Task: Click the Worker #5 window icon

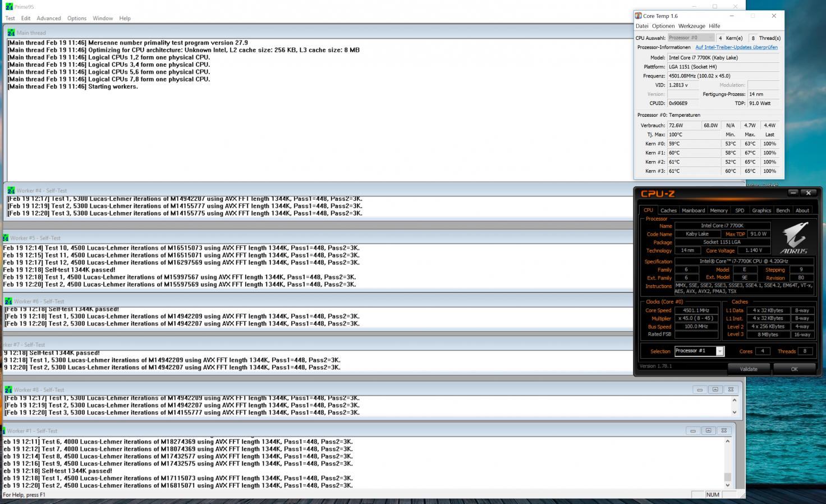Action: [6, 238]
